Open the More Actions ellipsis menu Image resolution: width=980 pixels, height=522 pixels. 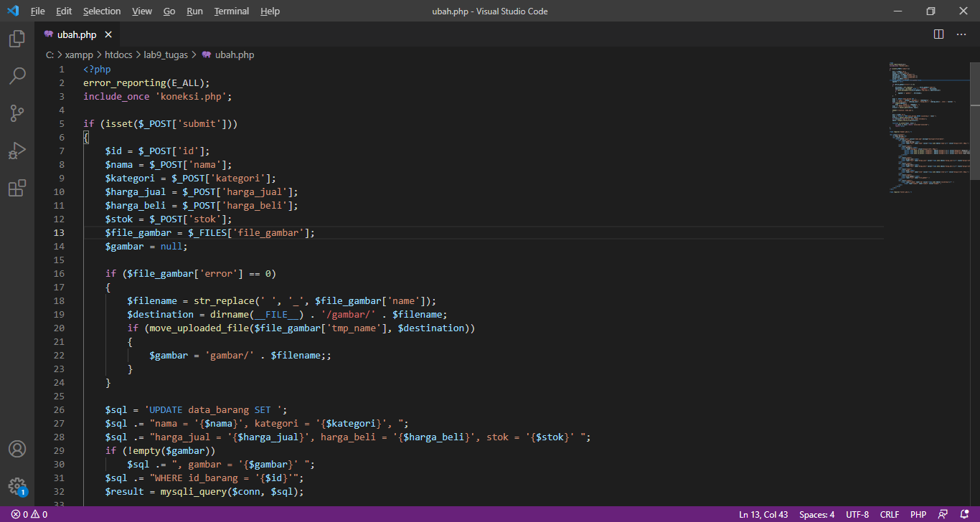point(961,34)
